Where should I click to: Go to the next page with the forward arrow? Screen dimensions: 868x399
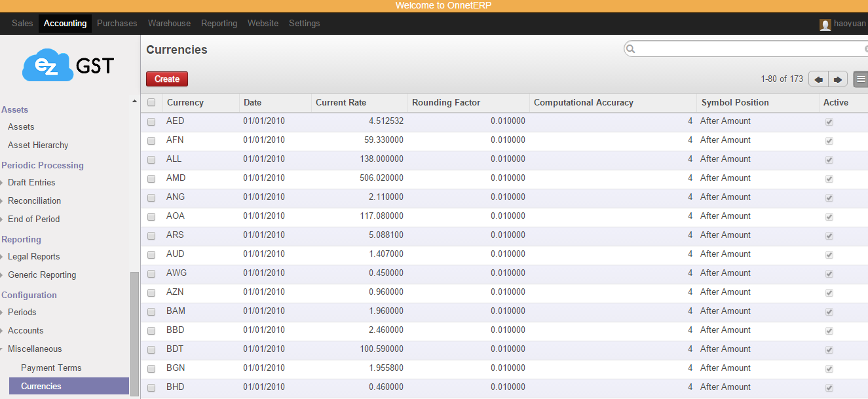837,79
